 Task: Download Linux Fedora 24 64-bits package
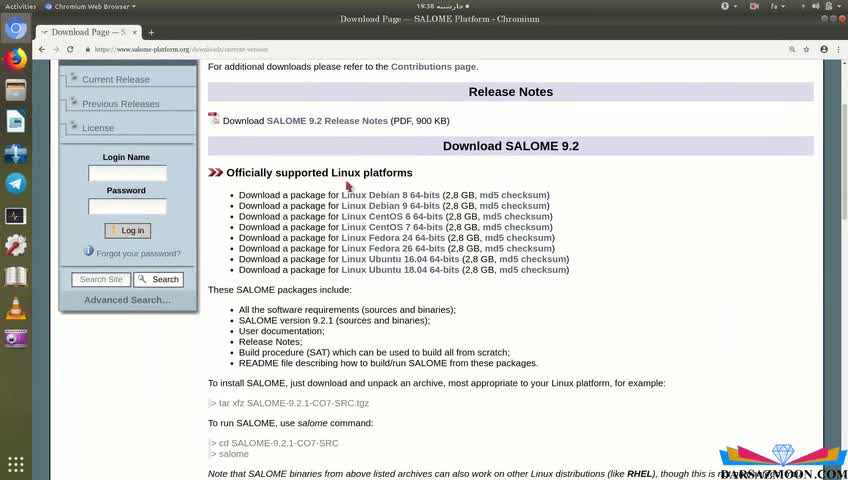coord(393,238)
